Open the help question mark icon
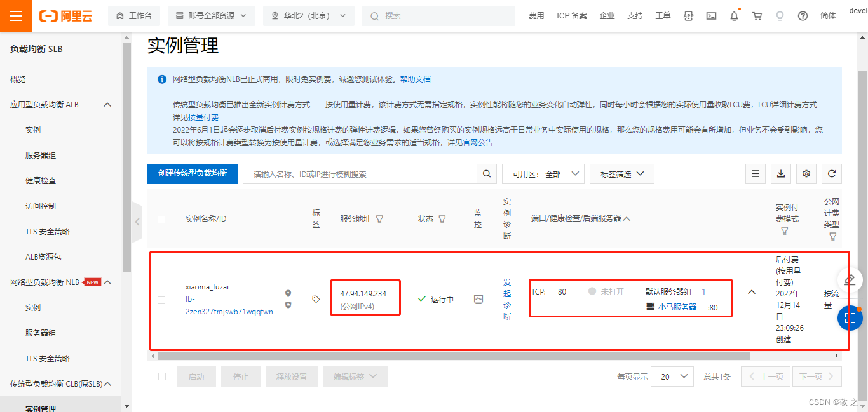868x412 pixels. point(803,16)
